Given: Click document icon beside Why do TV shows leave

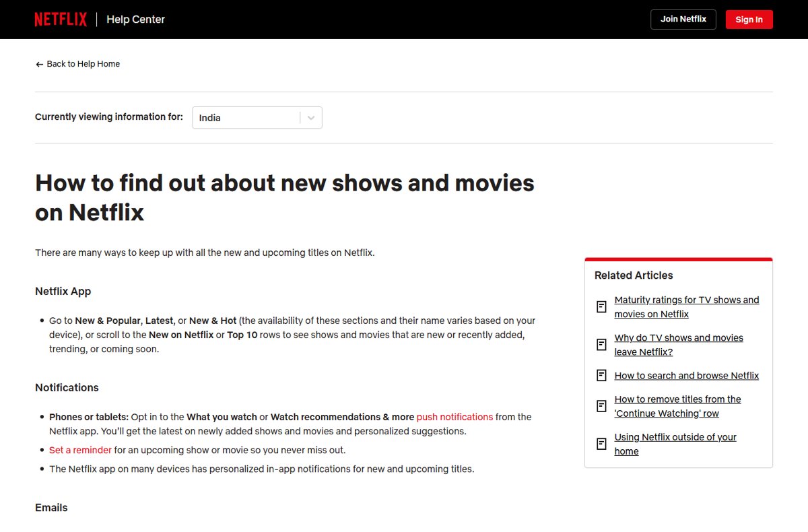Looking at the screenshot, I should 601,345.
